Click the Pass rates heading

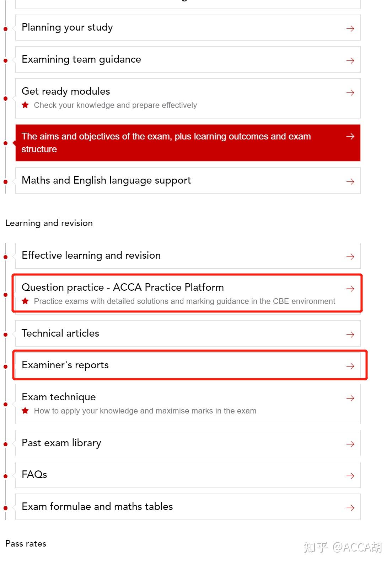26,544
